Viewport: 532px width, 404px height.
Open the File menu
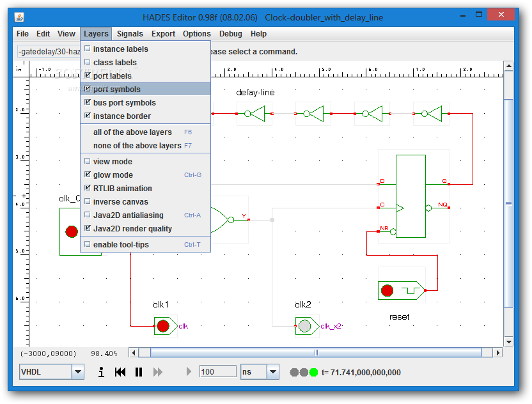click(22, 34)
